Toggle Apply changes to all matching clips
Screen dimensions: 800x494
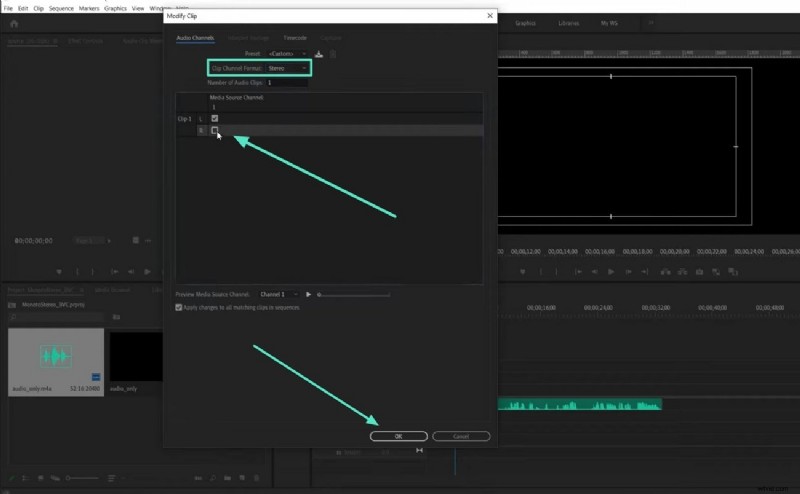179,307
